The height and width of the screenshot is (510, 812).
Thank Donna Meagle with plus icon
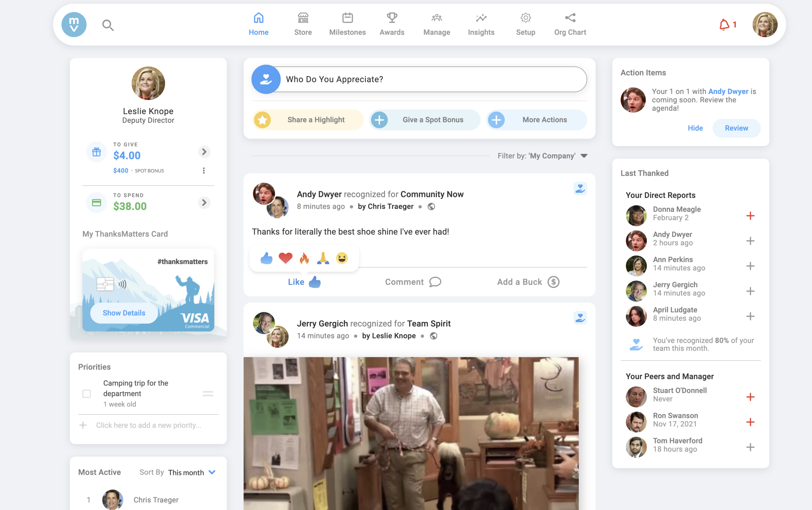pyautogui.click(x=750, y=216)
